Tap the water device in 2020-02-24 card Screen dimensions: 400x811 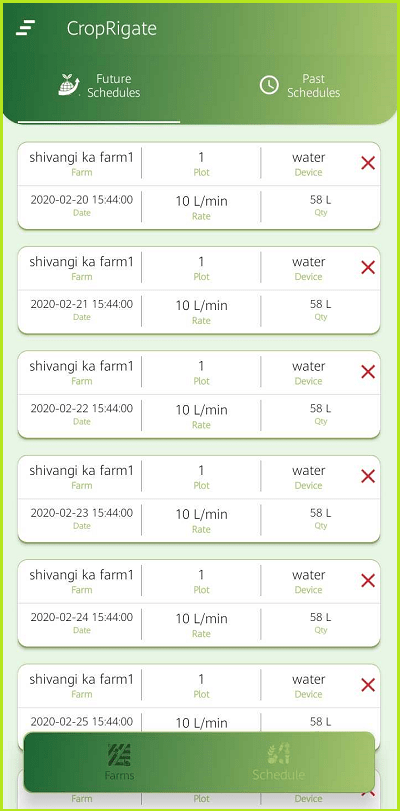pos(308,575)
